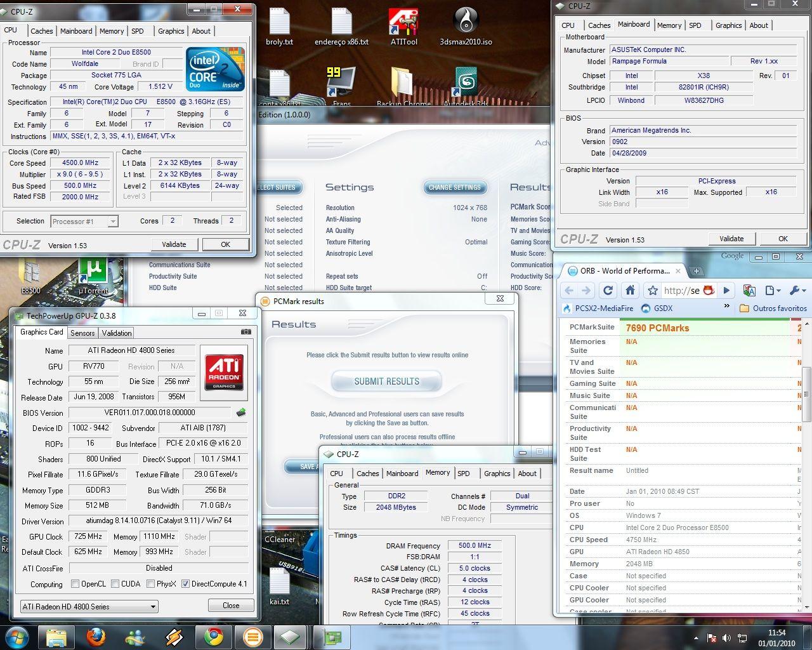Toggle the CUDA checkbox in GPU-Z
The width and height of the screenshot is (812, 650).
[115, 584]
